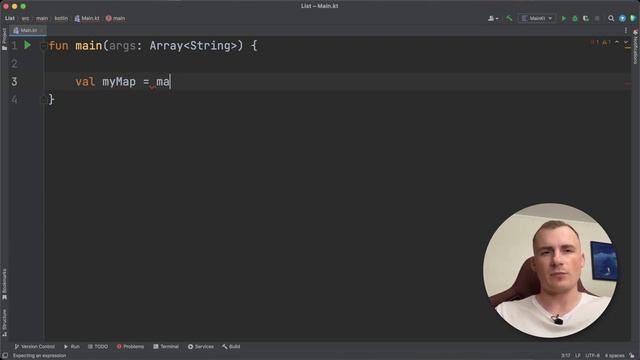Go to next highlighted error arrow
The width and height of the screenshot is (640, 360).
(x=626, y=42)
